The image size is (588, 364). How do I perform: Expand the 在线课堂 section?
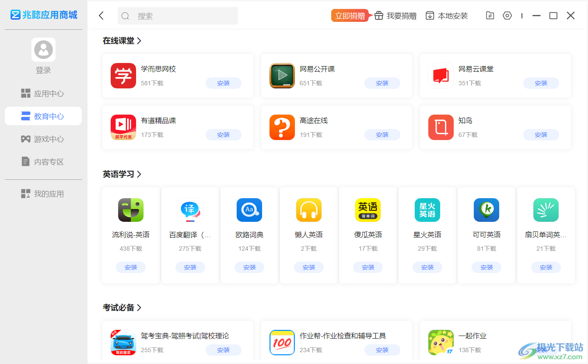[x=122, y=41]
